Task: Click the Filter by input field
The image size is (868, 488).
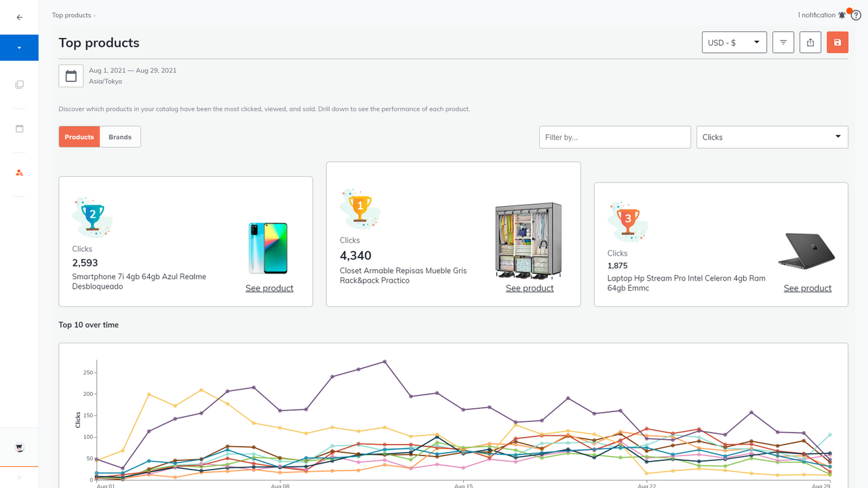Action: (x=614, y=137)
